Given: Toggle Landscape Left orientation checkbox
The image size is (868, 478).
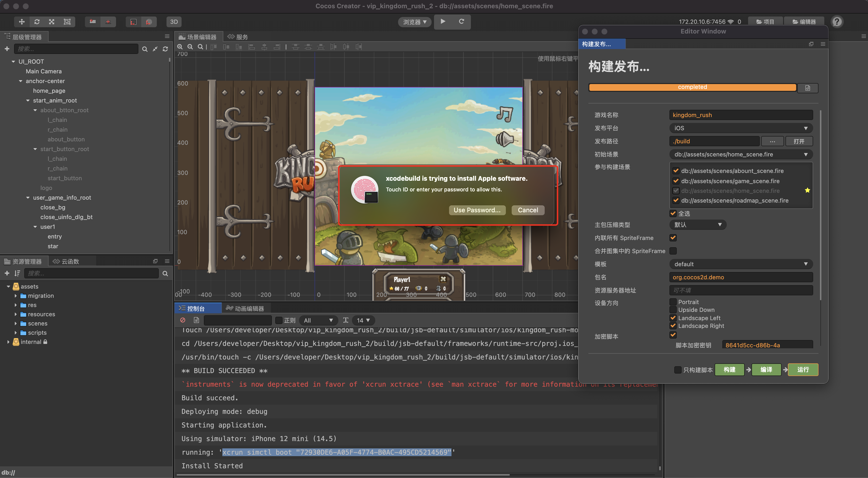Looking at the screenshot, I should pos(673,318).
